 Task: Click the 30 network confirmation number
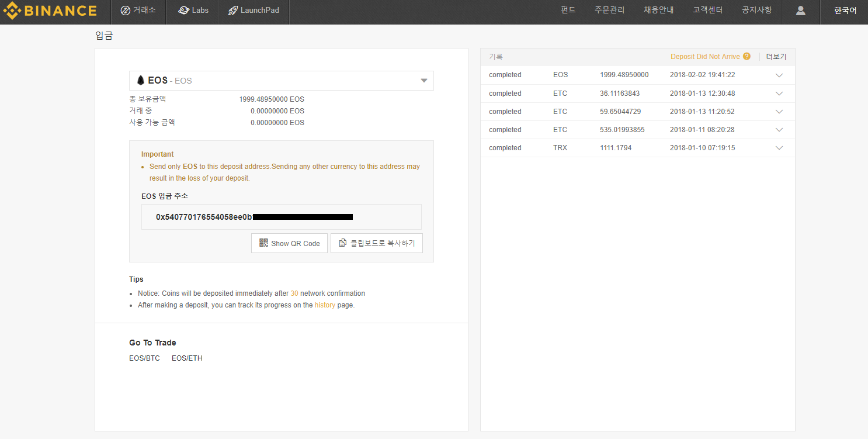click(294, 293)
